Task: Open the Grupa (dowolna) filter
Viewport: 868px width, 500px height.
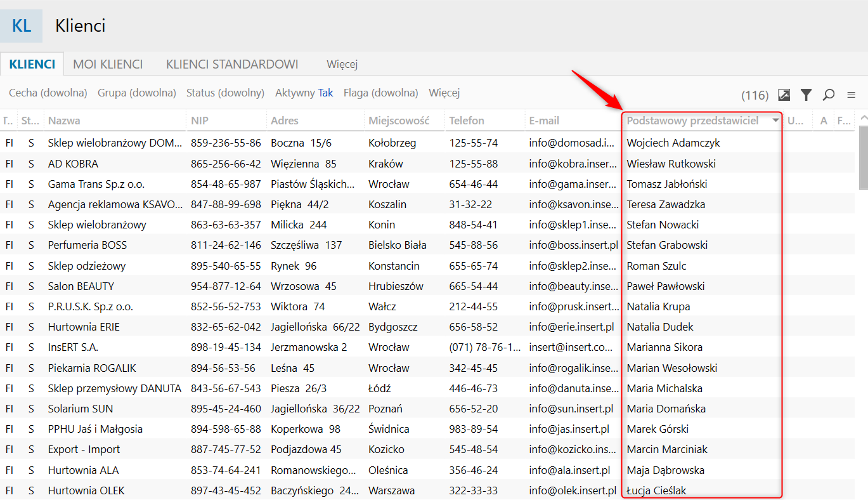Action: (137, 93)
